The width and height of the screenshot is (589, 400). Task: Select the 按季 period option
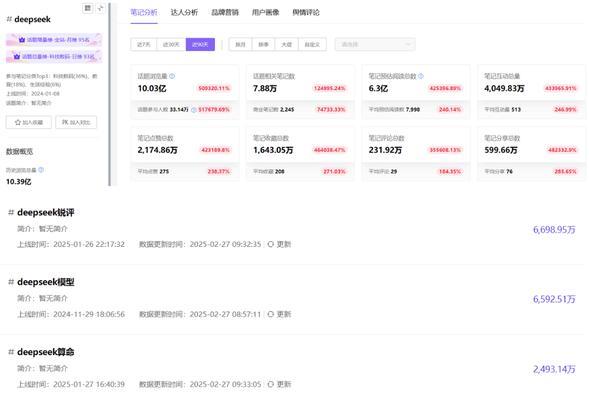point(264,44)
